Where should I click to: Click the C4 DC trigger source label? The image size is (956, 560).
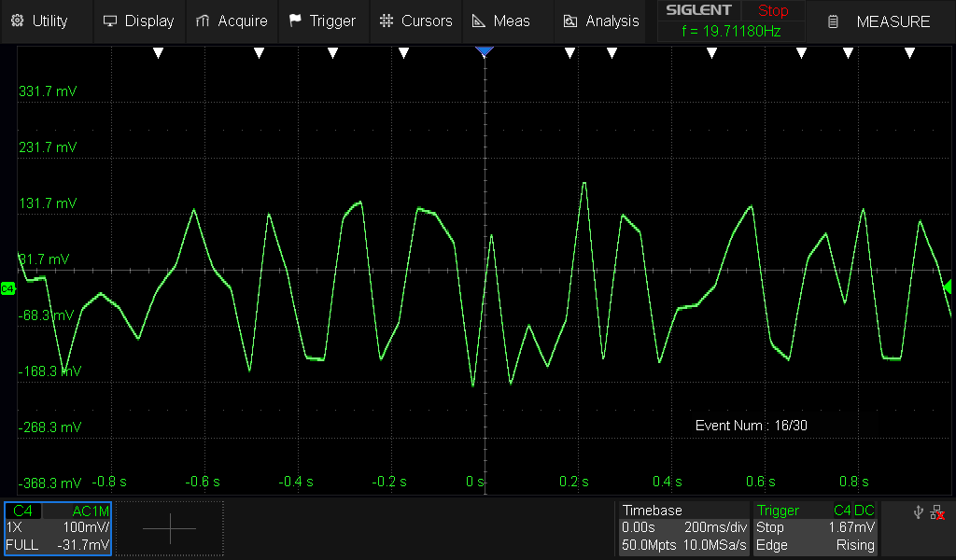(853, 511)
